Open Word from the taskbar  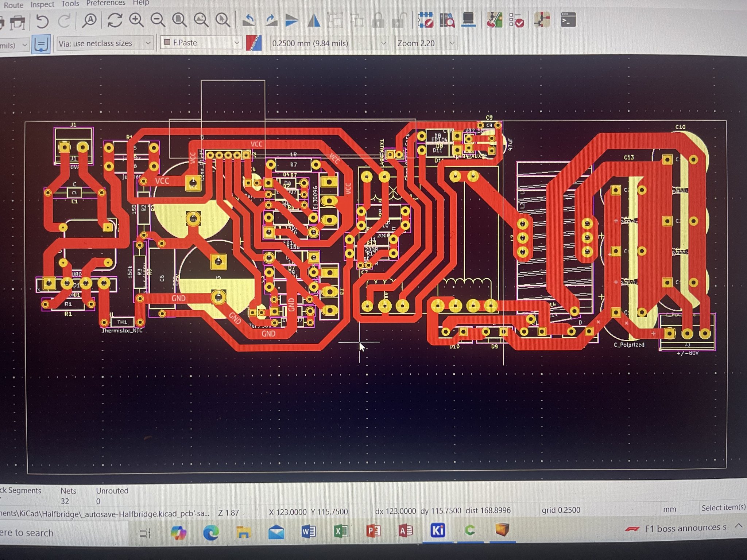click(x=309, y=532)
